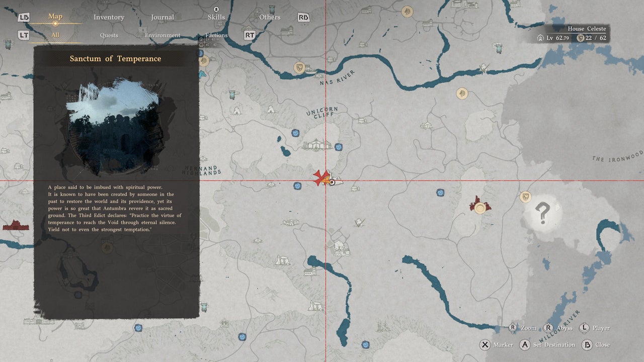Select the lion emblem at the map's top edge
644x362 pixels.
pyautogui.click(x=407, y=11)
